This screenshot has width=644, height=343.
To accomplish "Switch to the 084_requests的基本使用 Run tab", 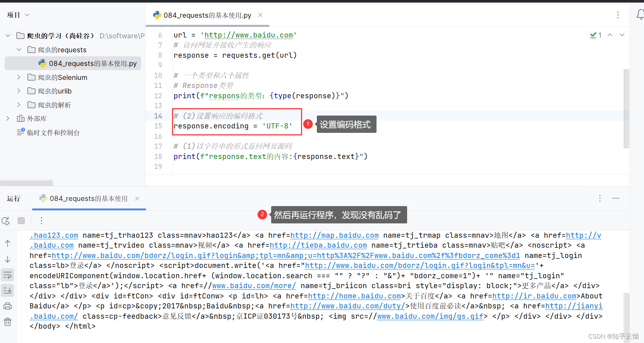I will pos(89,198).
